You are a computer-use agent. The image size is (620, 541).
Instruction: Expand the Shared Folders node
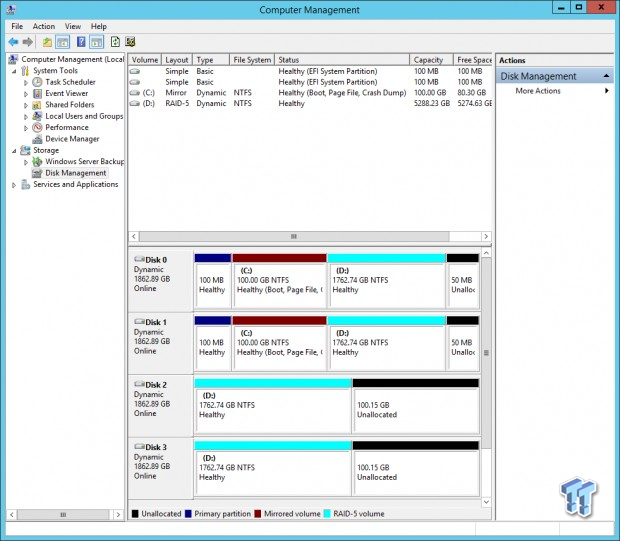click(x=26, y=105)
